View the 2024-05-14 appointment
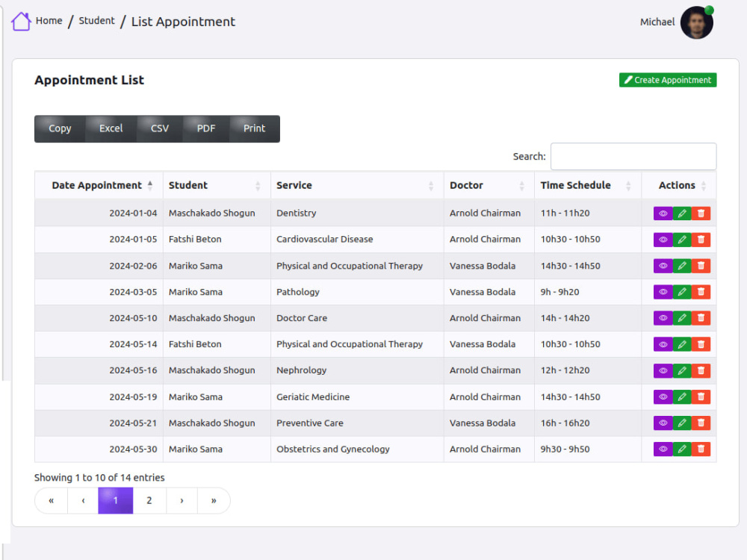747x560 pixels. [x=663, y=344]
